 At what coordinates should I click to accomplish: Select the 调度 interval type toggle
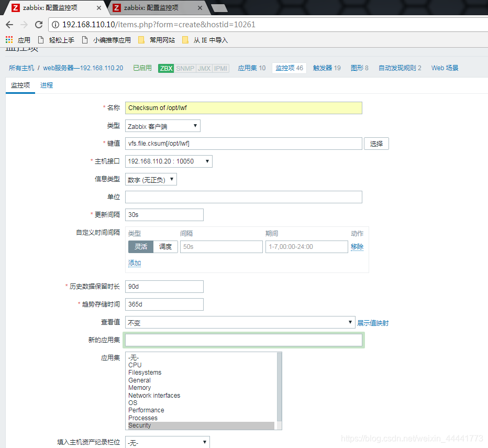165,247
